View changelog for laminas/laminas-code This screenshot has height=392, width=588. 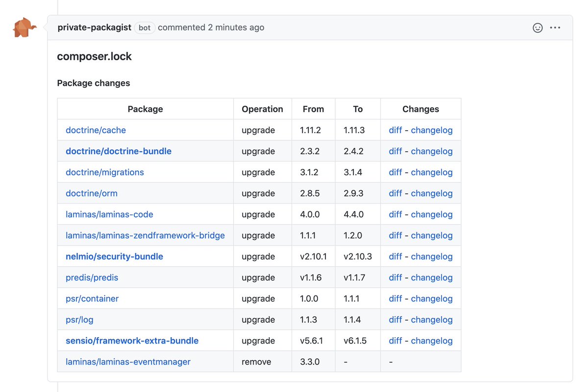point(432,214)
